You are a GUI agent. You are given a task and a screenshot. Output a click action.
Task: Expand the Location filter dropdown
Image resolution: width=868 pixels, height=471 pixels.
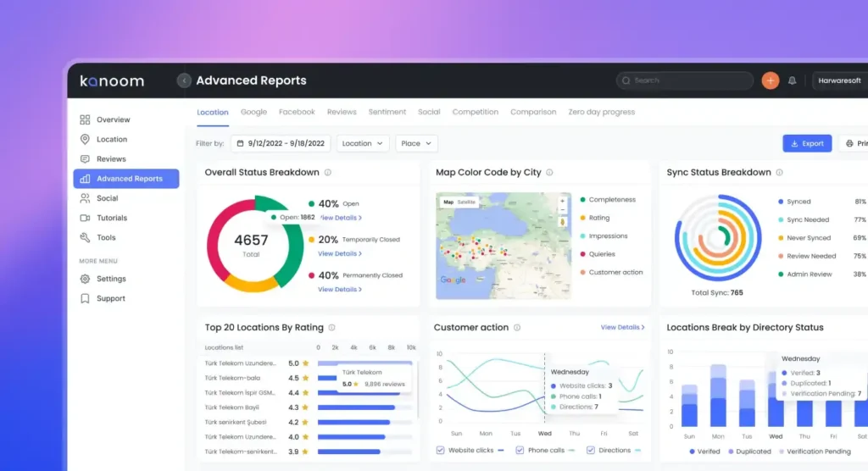click(363, 144)
